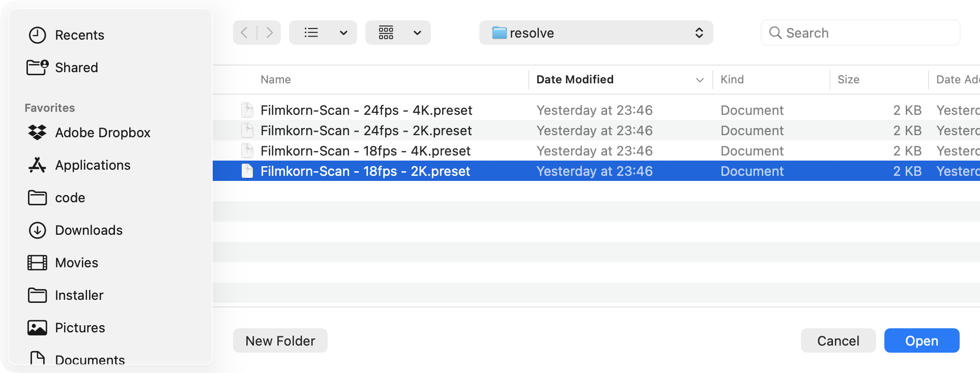Click the date of 18fps 2K preset
This screenshot has height=373, width=980.
[x=594, y=171]
